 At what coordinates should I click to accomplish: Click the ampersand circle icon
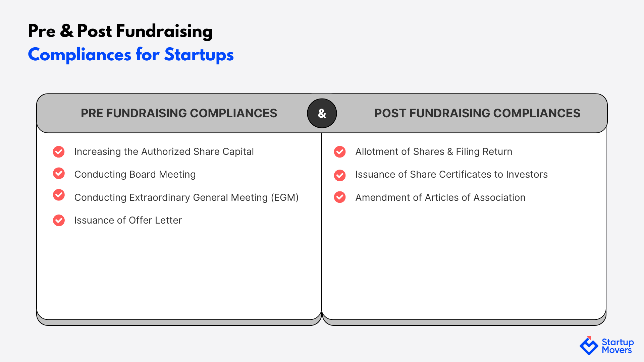point(322,113)
